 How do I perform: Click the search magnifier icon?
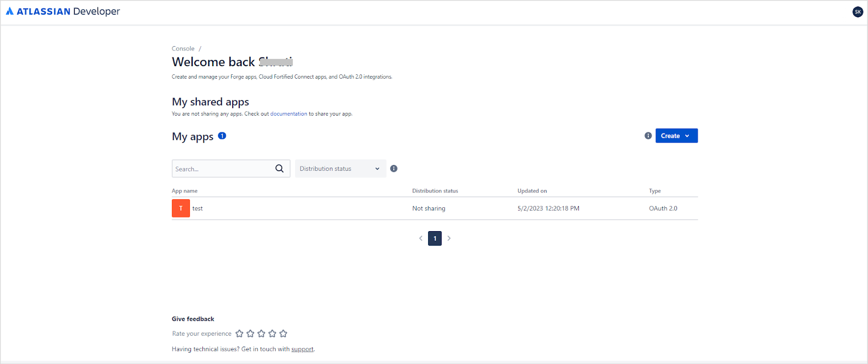(279, 169)
